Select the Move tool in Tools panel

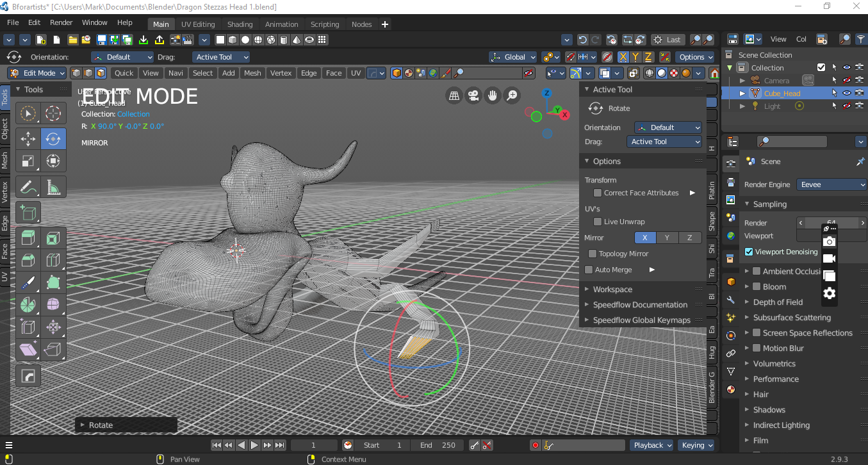coord(28,138)
